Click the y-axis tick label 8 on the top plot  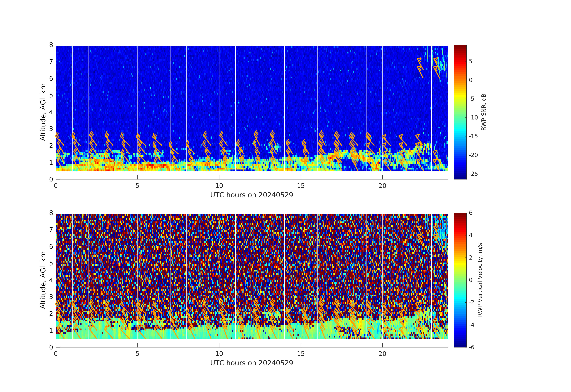[51, 45]
